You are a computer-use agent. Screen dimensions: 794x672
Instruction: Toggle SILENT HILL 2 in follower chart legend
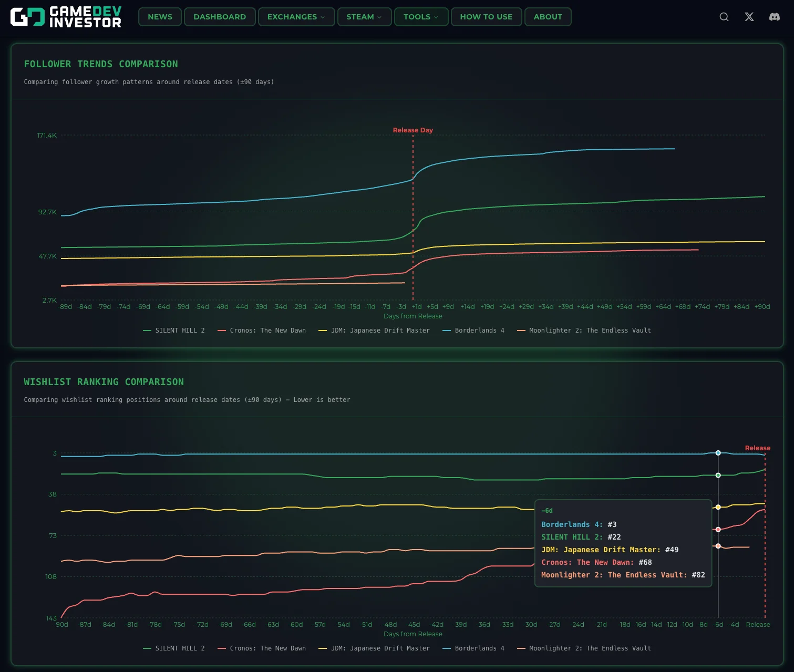[175, 330]
